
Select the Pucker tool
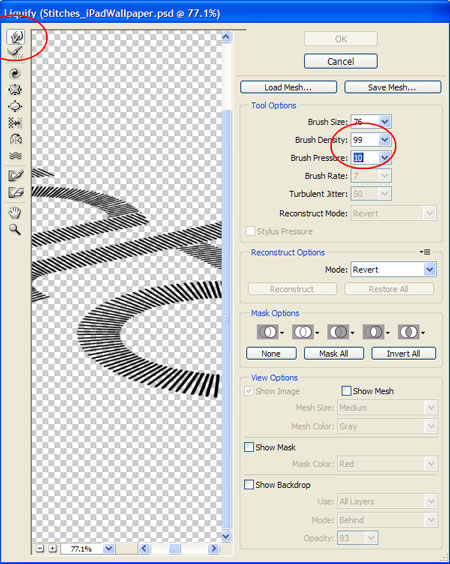[x=15, y=90]
